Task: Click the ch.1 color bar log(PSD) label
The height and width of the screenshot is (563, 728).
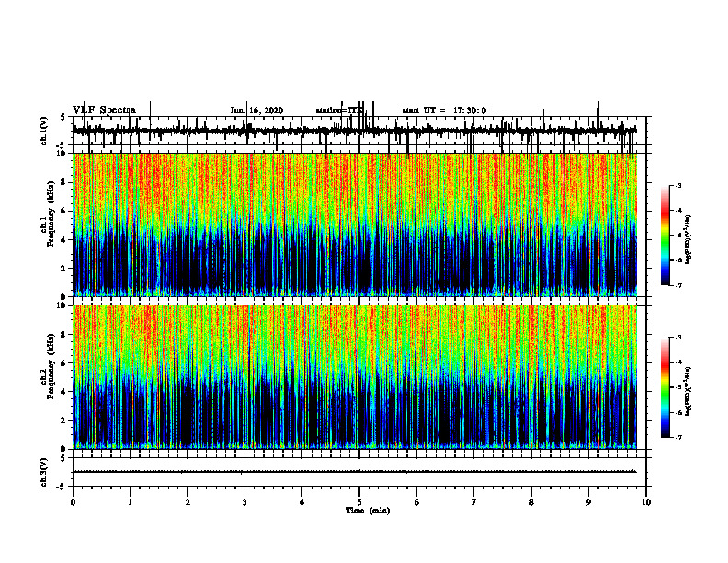Action: pyautogui.click(x=688, y=240)
